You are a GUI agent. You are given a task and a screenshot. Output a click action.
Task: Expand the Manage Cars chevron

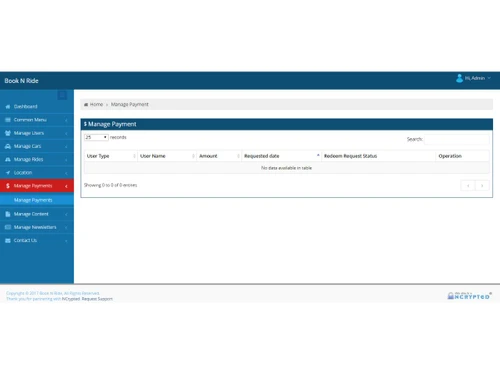point(66,147)
